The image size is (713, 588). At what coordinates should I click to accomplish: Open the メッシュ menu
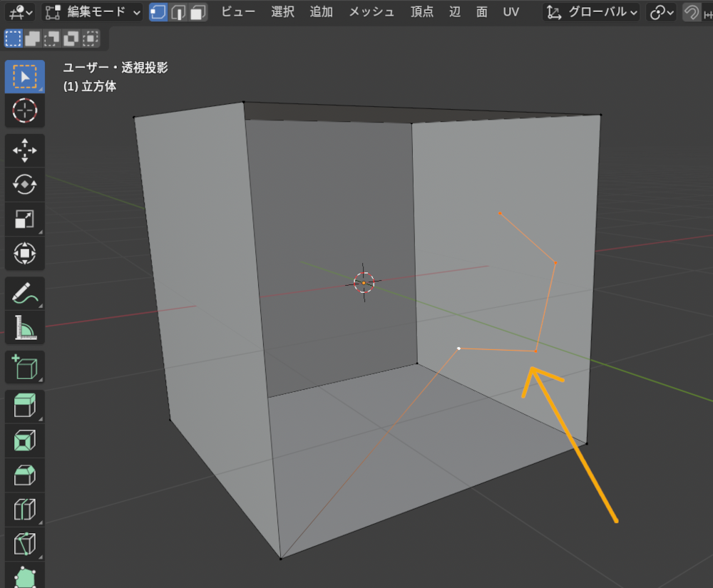click(371, 12)
